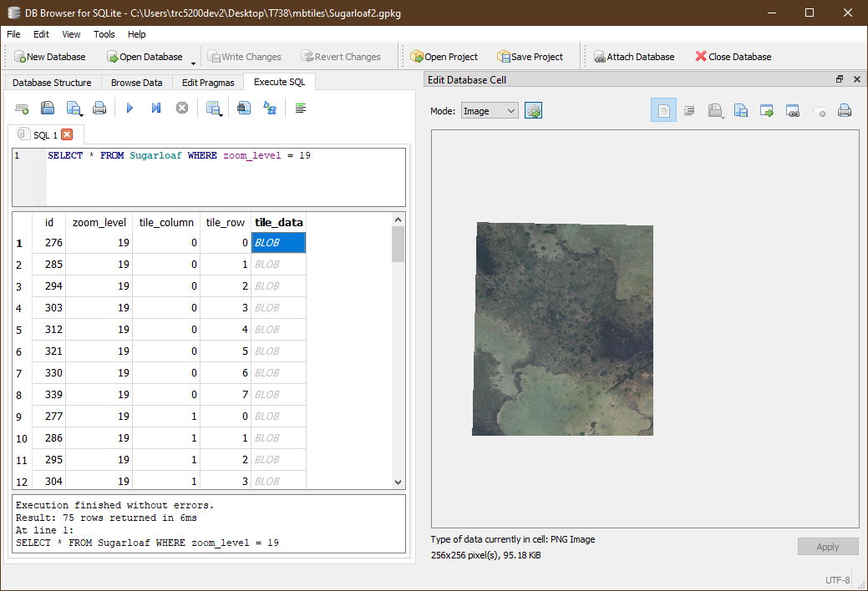The image size is (868, 591).
Task: Click the auto-switch mode icon beside Mode
Action: coord(533,109)
